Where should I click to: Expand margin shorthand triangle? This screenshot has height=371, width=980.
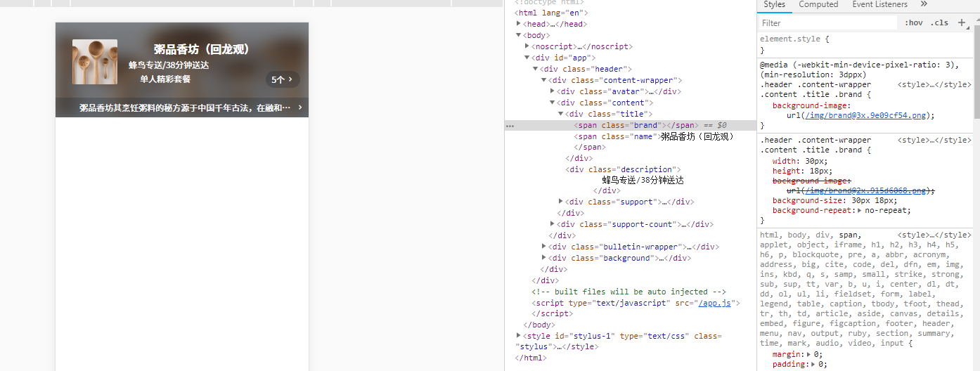808,355
